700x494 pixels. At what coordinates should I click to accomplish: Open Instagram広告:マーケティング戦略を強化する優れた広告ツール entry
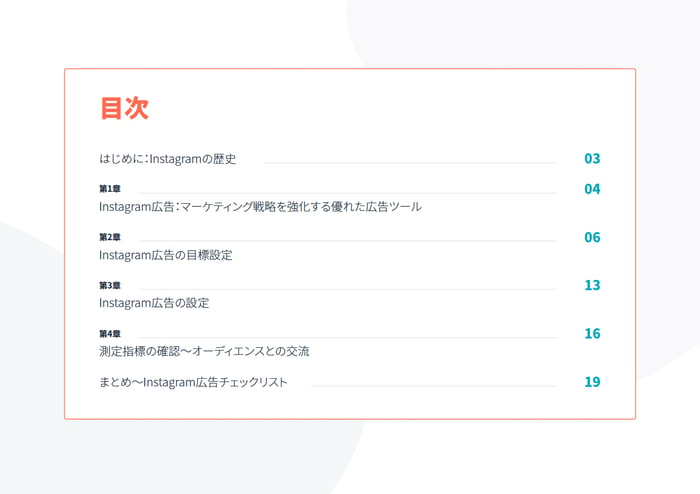point(260,207)
